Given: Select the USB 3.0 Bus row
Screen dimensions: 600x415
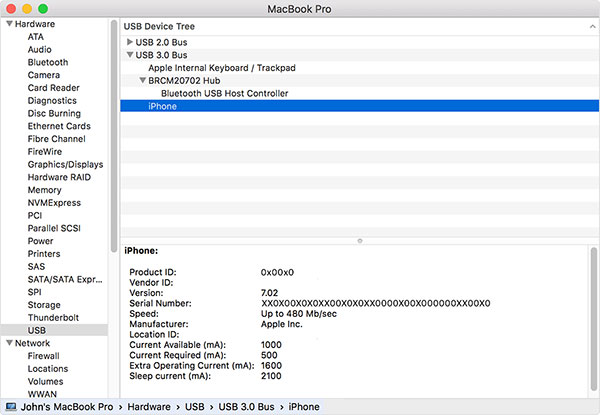Looking at the screenshot, I should click(x=360, y=55).
